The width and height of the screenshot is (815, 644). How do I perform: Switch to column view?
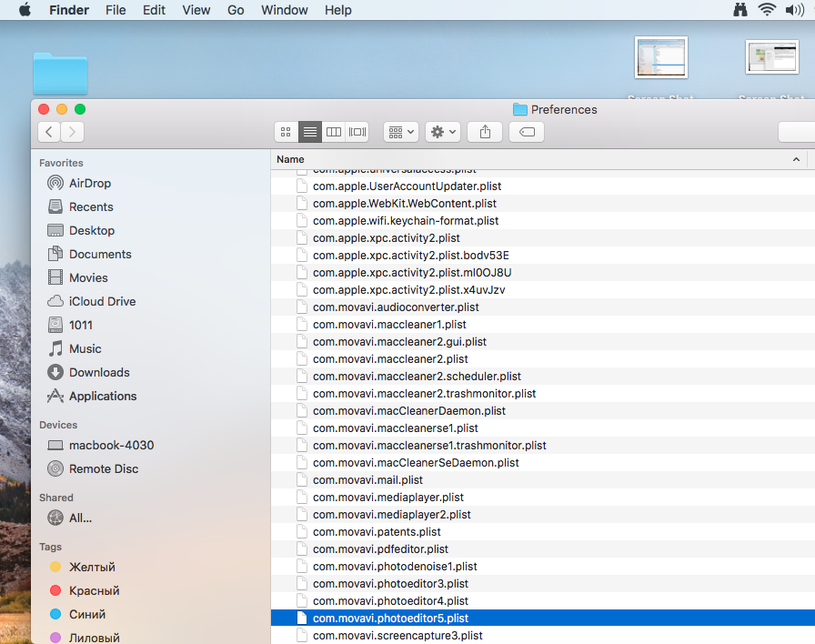[334, 132]
